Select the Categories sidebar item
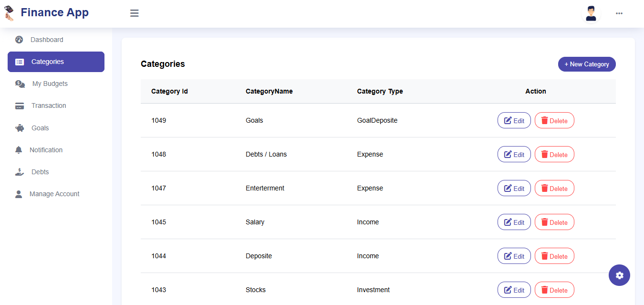The width and height of the screenshot is (644, 305). click(56, 62)
